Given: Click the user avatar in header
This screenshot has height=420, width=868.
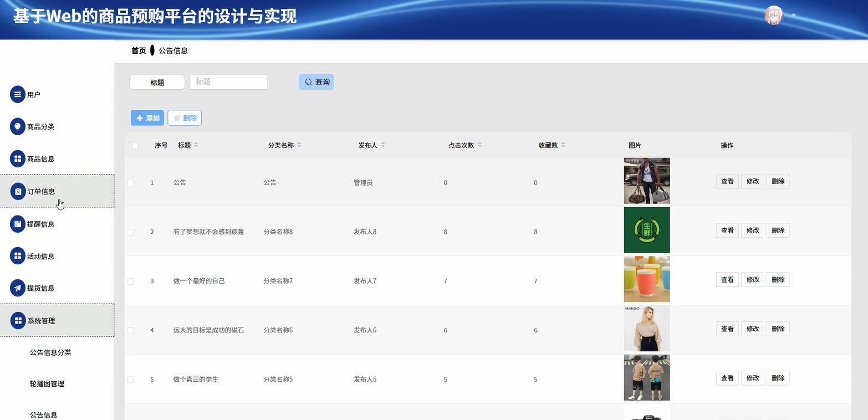Looking at the screenshot, I should pos(774,16).
